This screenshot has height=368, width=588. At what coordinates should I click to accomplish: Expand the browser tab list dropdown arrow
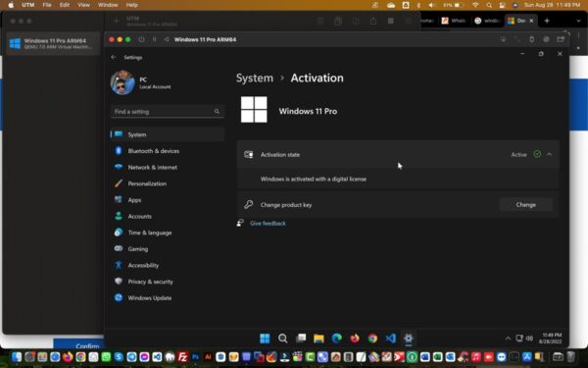pos(578,21)
